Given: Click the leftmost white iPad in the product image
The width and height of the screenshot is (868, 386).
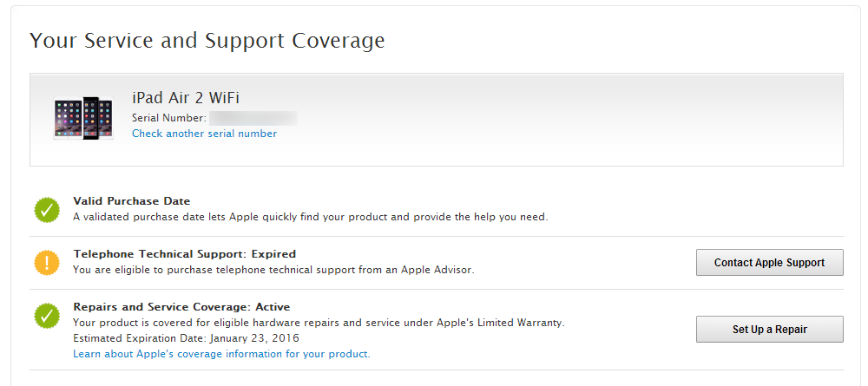Looking at the screenshot, I should tap(67, 118).
